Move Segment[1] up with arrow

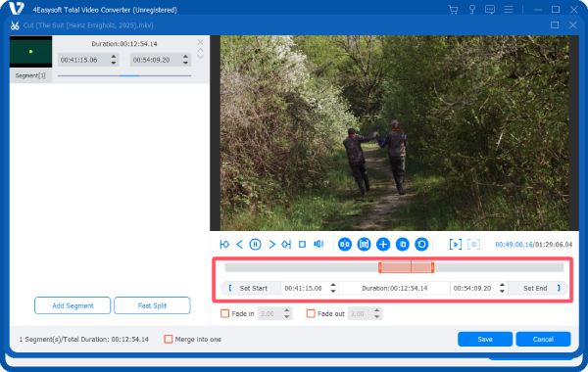click(x=200, y=50)
